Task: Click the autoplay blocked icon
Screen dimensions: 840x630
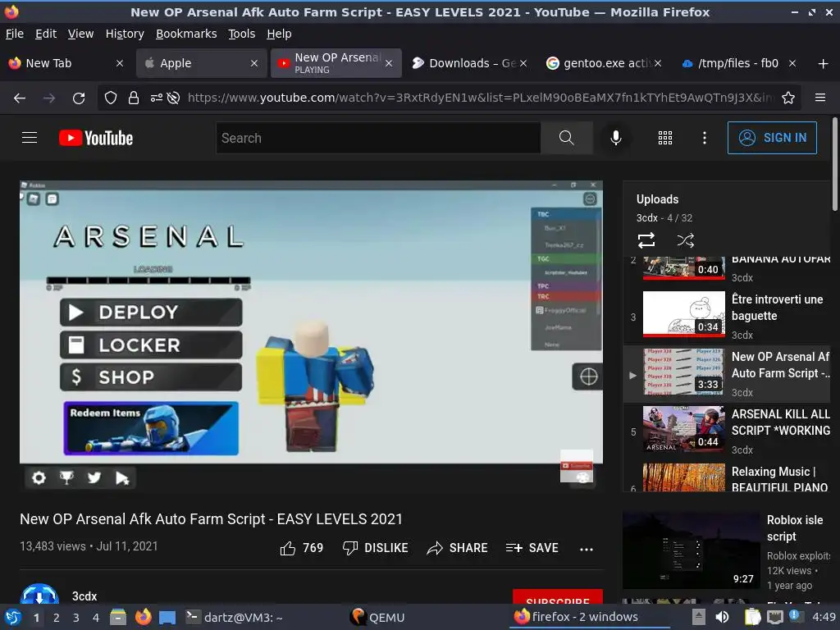Action: (173, 98)
